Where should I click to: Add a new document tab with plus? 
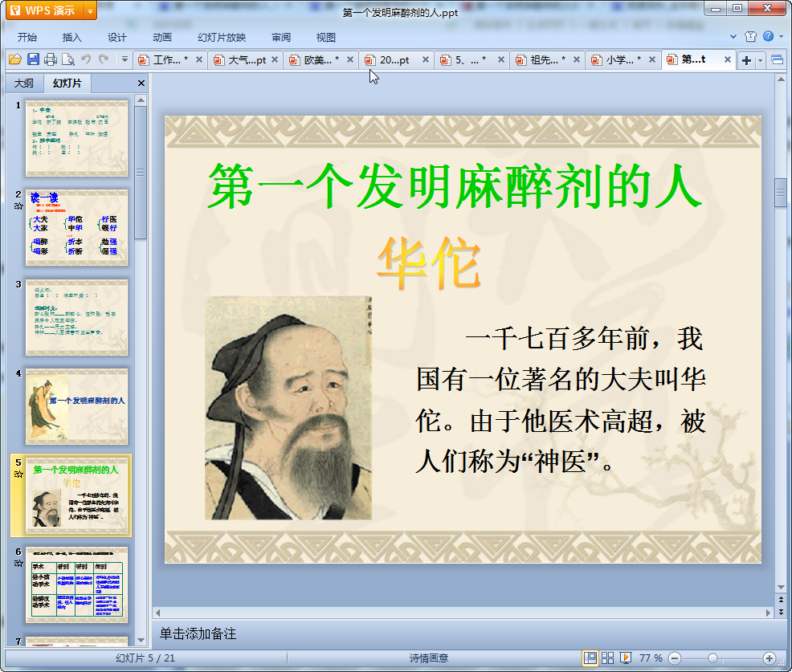coord(746,60)
